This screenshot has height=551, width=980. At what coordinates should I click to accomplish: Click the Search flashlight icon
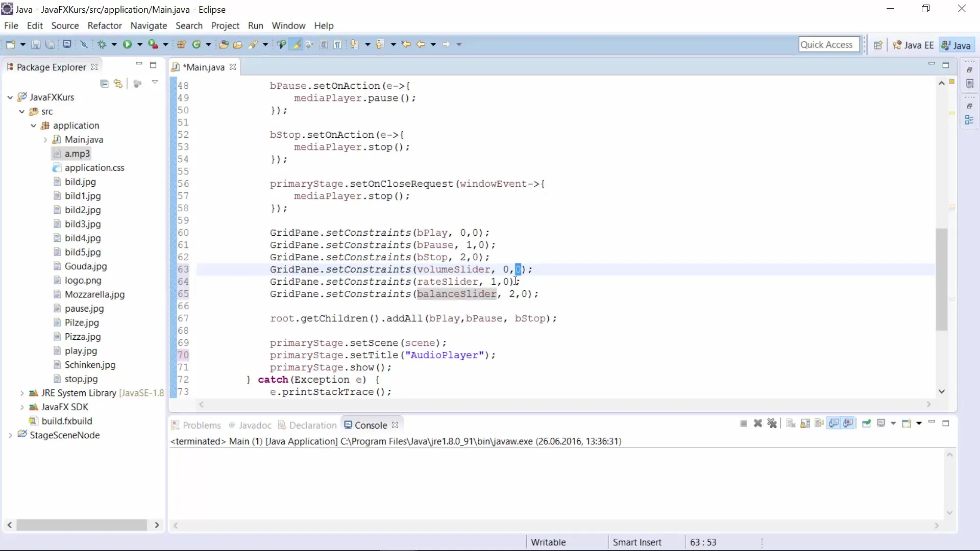click(253, 45)
